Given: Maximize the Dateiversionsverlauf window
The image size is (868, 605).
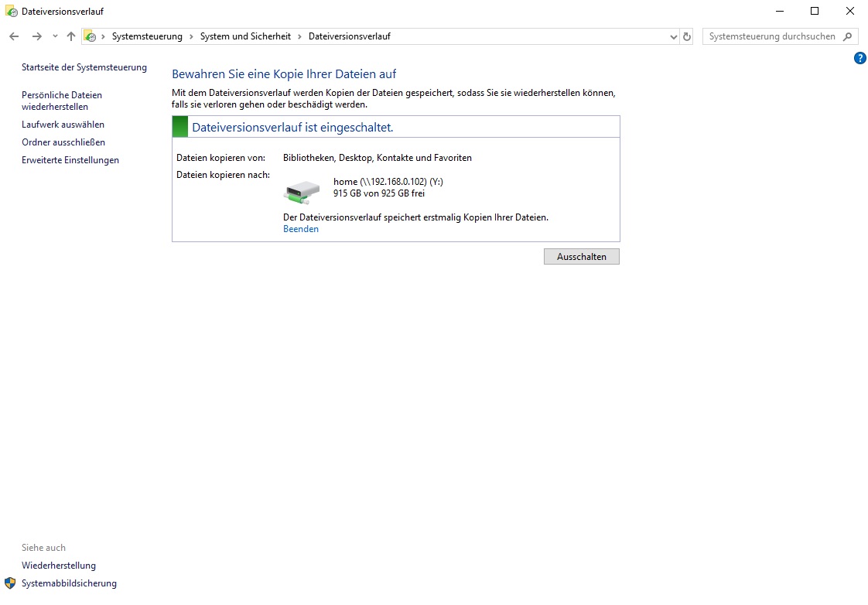Looking at the screenshot, I should click(815, 11).
